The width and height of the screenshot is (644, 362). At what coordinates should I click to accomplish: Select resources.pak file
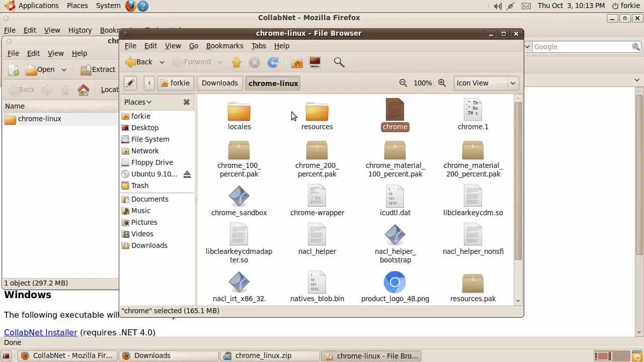coord(473,287)
